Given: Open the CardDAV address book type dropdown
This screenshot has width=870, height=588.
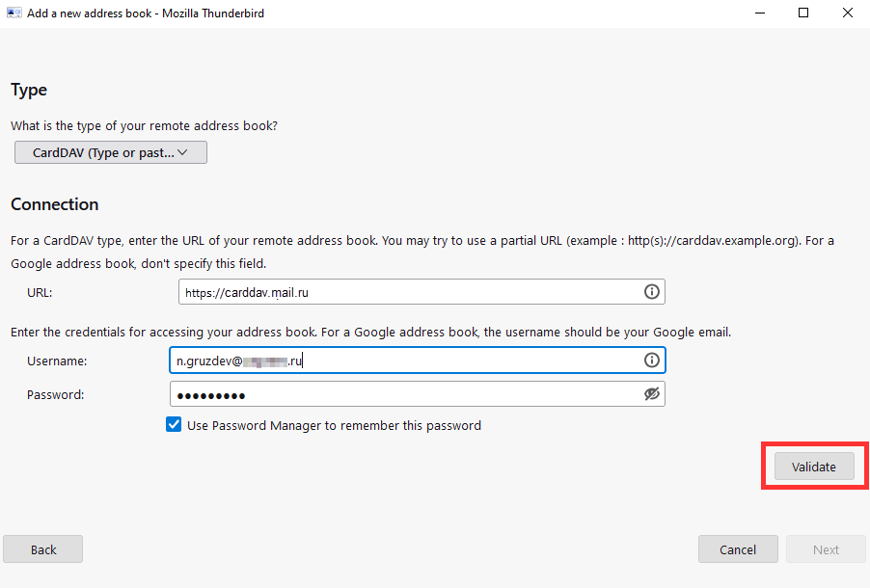Looking at the screenshot, I should (x=111, y=152).
